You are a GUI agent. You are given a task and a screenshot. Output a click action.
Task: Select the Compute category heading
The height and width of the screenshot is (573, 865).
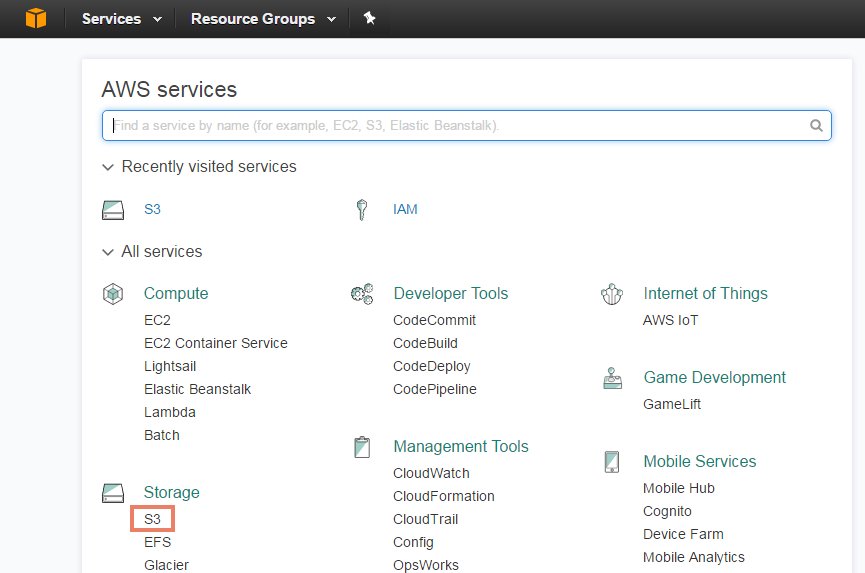click(176, 293)
